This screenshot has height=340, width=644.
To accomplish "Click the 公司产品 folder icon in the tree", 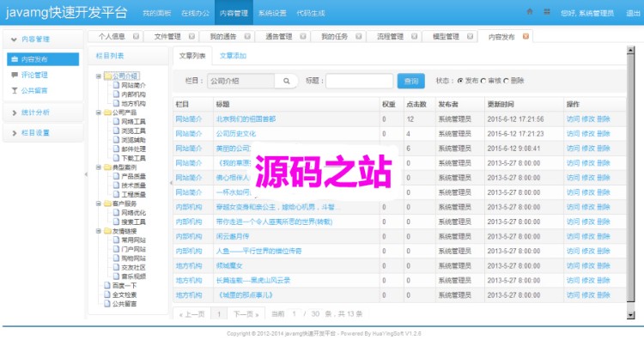I will (107, 112).
